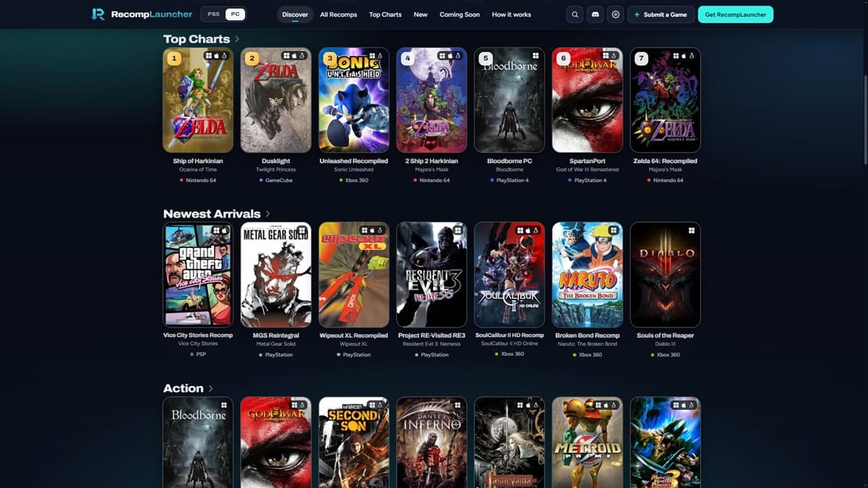Open the Metroid Prime cover in Action row
Screen dimensions: 868x488
(587, 442)
